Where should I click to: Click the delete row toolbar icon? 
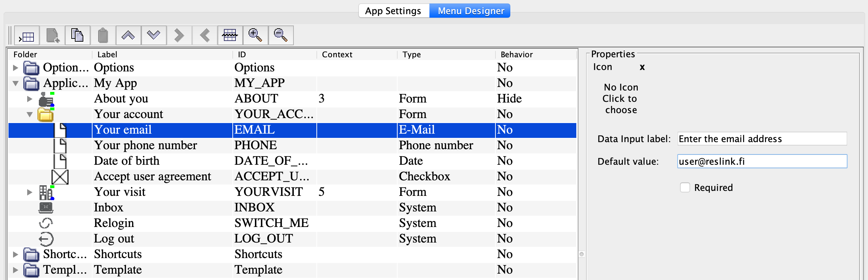pyautogui.click(x=230, y=36)
